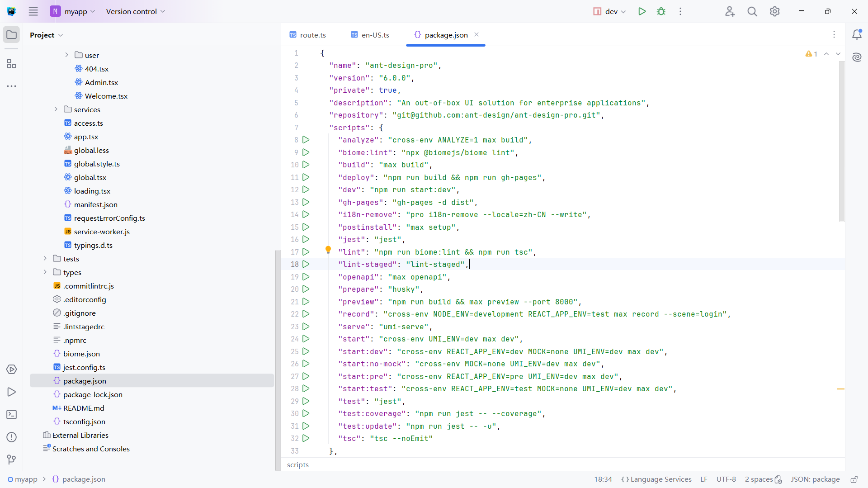Expand the types folder
Image resolution: width=868 pixels, height=488 pixels.
(x=45, y=272)
